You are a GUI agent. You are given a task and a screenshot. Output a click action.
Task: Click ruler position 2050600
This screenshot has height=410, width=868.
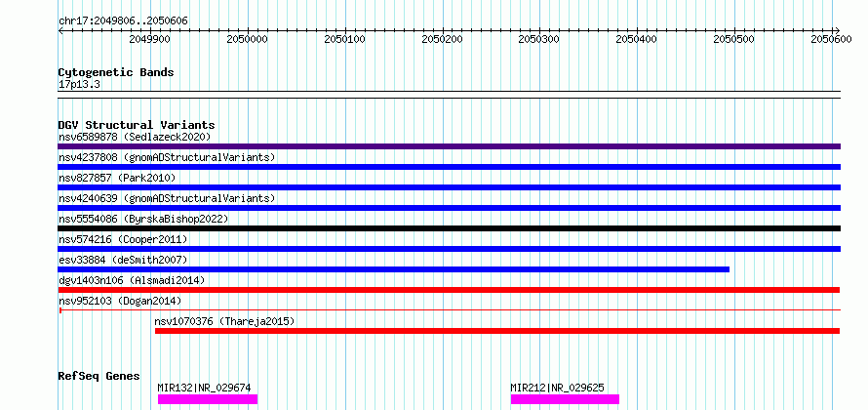833,39
